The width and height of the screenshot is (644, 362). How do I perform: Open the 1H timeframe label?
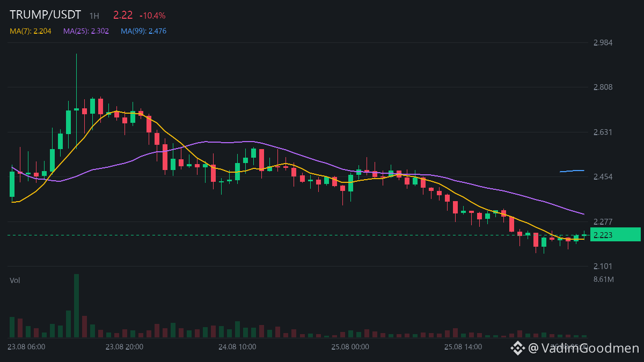pos(94,16)
